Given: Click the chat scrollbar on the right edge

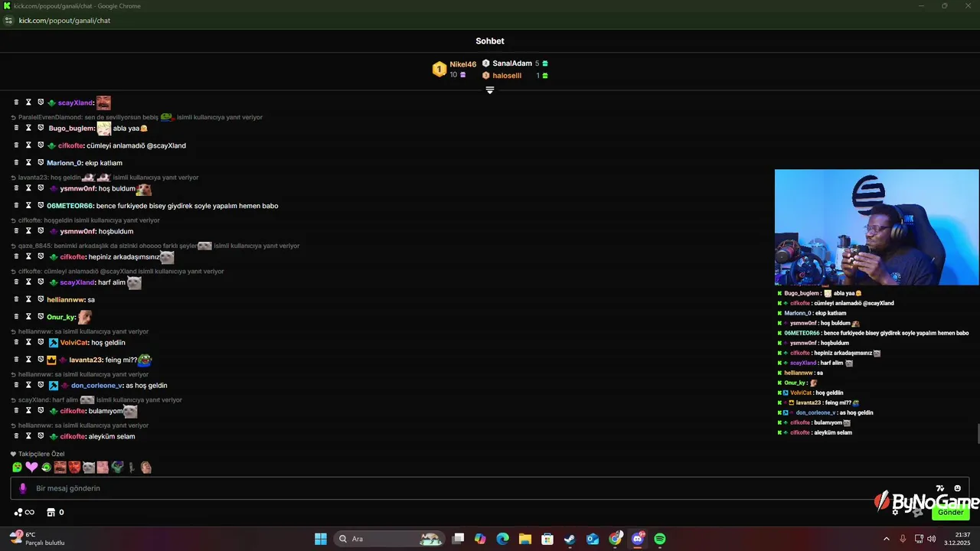Looking at the screenshot, I should pos(977,432).
